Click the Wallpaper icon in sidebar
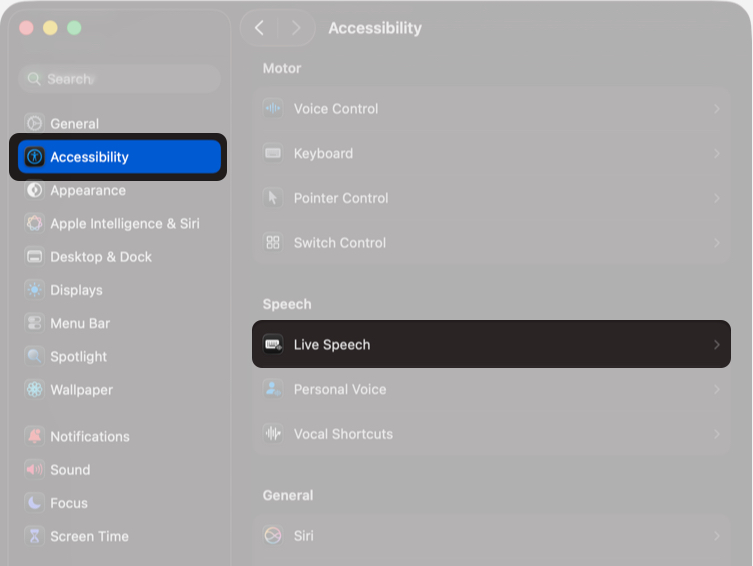This screenshot has height=566, width=753. point(35,390)
